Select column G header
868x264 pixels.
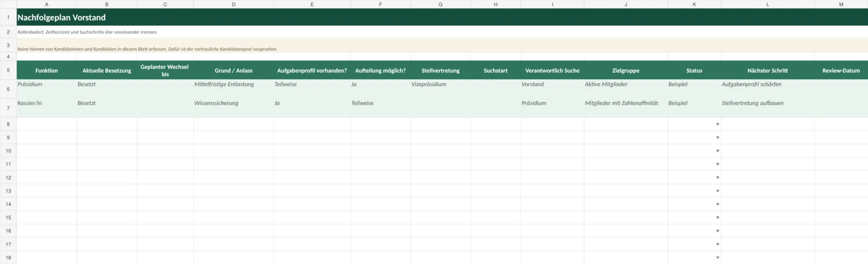(440, 4)
